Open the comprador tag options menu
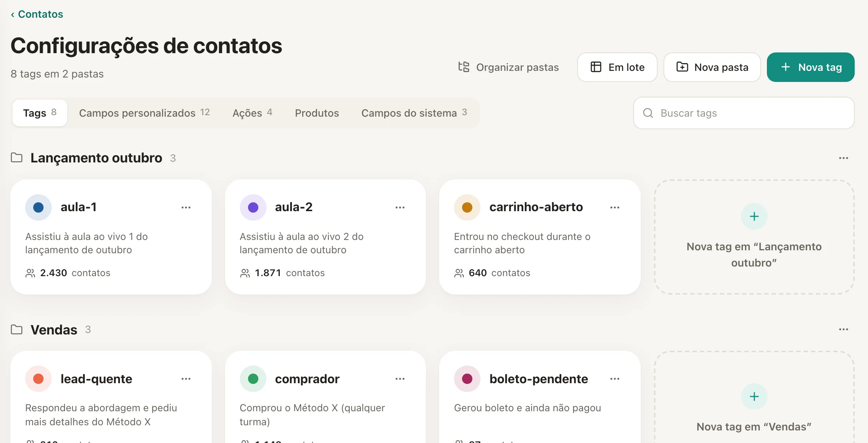 [400, 379]
